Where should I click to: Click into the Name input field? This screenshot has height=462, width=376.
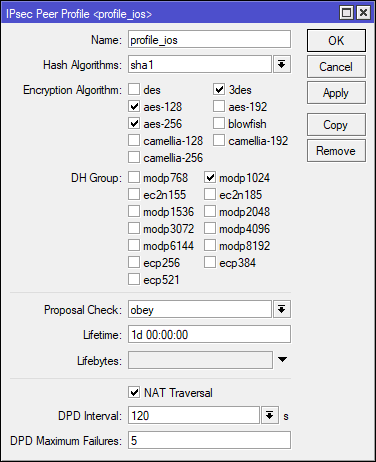coord(209,39)
